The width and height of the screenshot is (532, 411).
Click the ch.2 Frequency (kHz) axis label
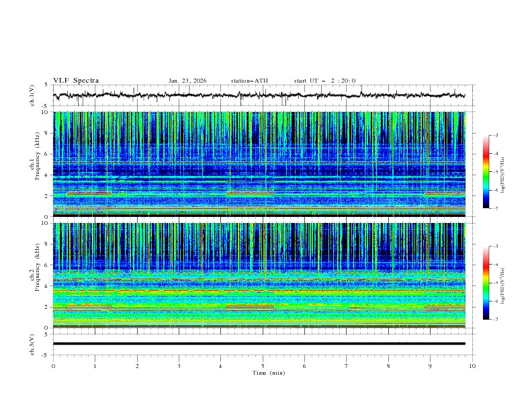(x=37, y=268)
